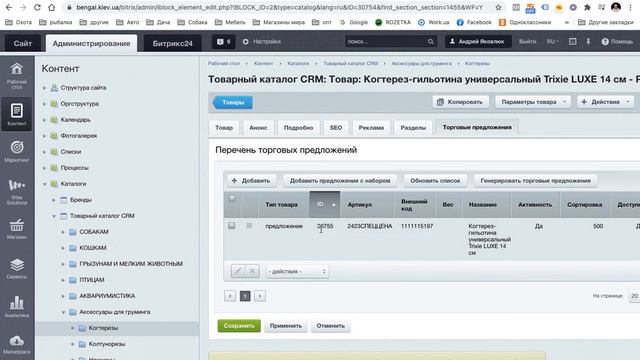Switch to the Разделы tab
Screen dimensions: 640x360
point(413,128)
